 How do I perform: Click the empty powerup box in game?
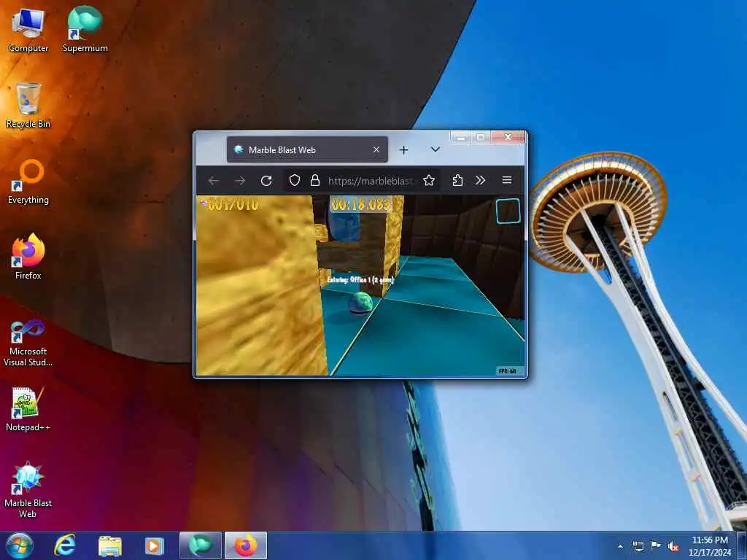point(508,211)
